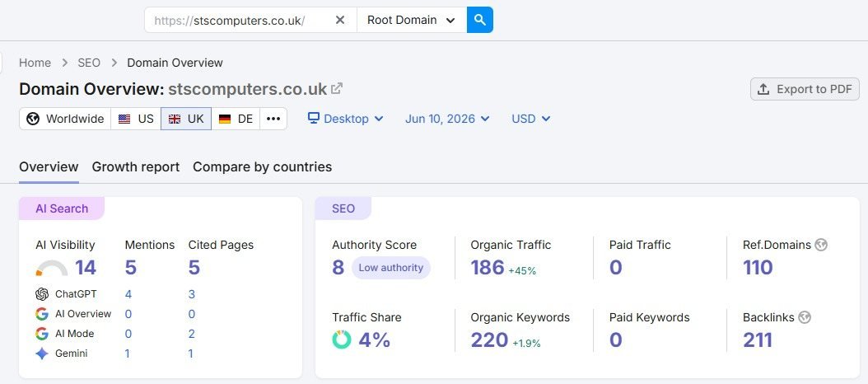
Task: Open ChatGPT mentions count 4
Action: click(128, 294)
